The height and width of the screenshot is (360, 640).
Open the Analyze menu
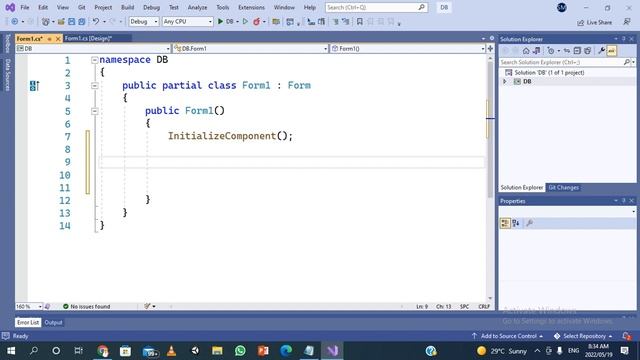[x=198, y=7]
